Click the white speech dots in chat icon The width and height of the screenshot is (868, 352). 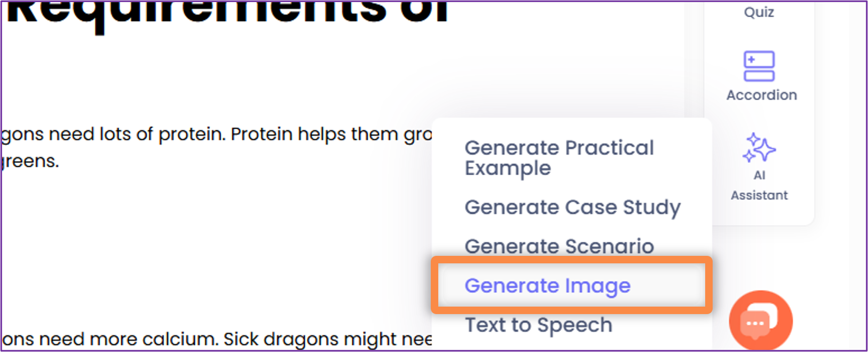point(755,324)
